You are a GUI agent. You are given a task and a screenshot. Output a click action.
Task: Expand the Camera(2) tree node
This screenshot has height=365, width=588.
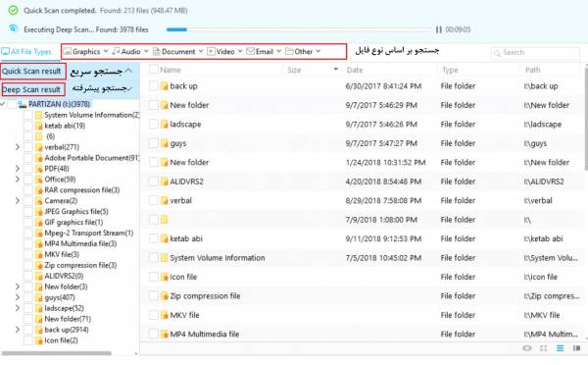pyautogui.click(x=18, y=201)
